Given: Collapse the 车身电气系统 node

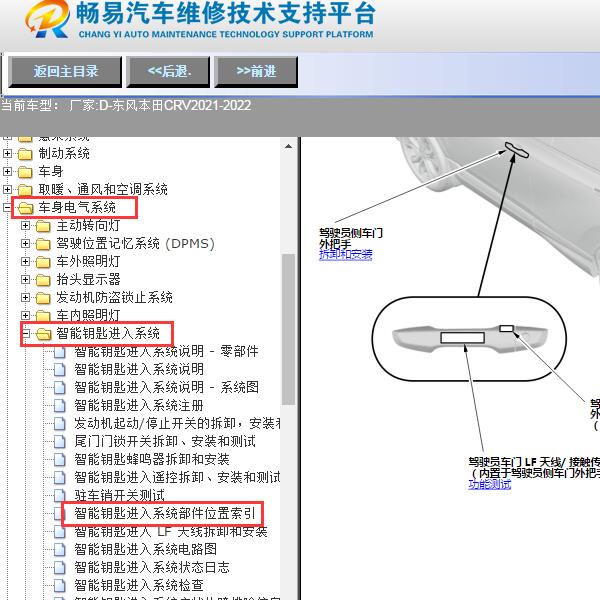Looking at the screenshot, I should [x=7, y=207].
